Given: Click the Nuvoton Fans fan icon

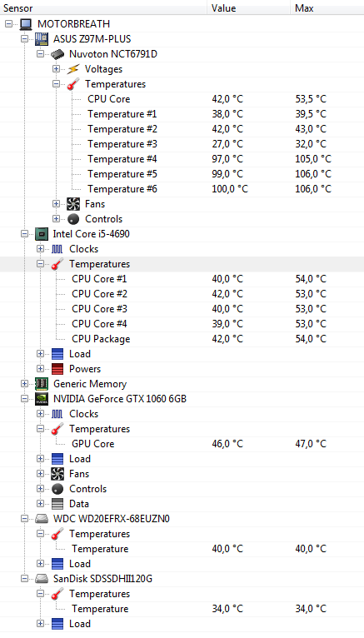Looking at the screenshot, I should click(73, 204).
